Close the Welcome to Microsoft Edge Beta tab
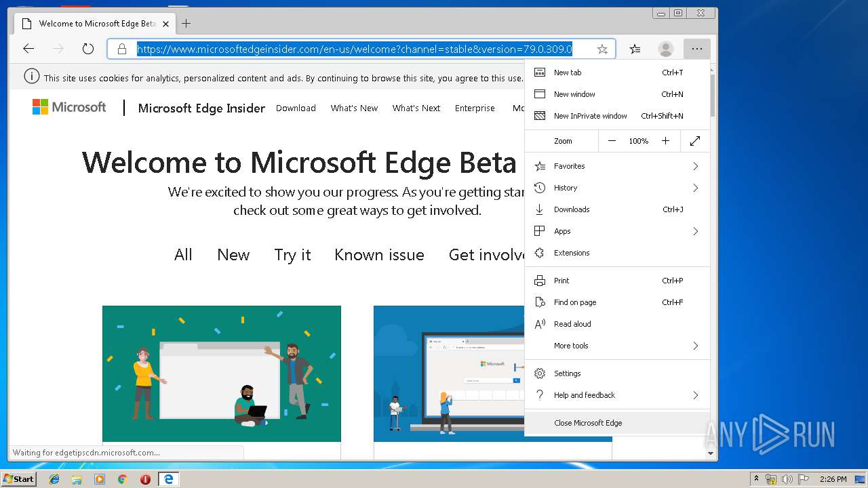This screenshot has width=868, height=488. tap(165, 24)
